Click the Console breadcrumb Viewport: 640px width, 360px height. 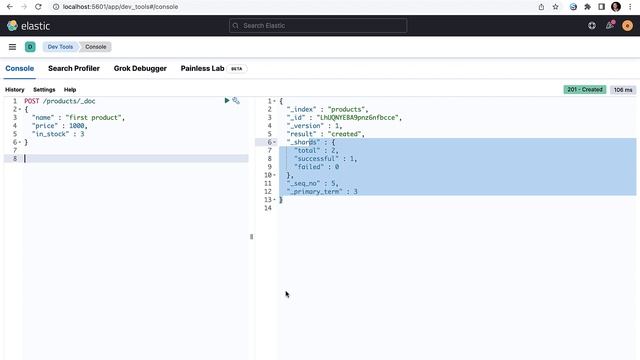click(96, 47)
